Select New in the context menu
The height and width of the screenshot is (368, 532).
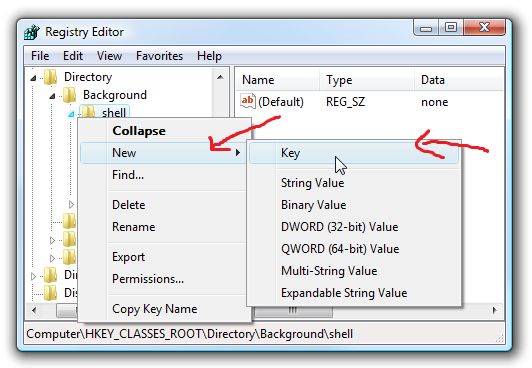click(163, 153)
